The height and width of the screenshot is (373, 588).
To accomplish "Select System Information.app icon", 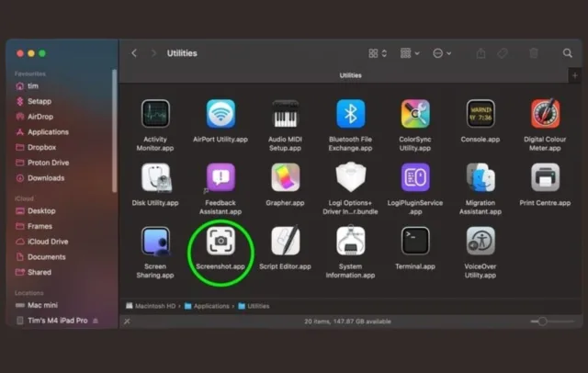I will (350, 241).
